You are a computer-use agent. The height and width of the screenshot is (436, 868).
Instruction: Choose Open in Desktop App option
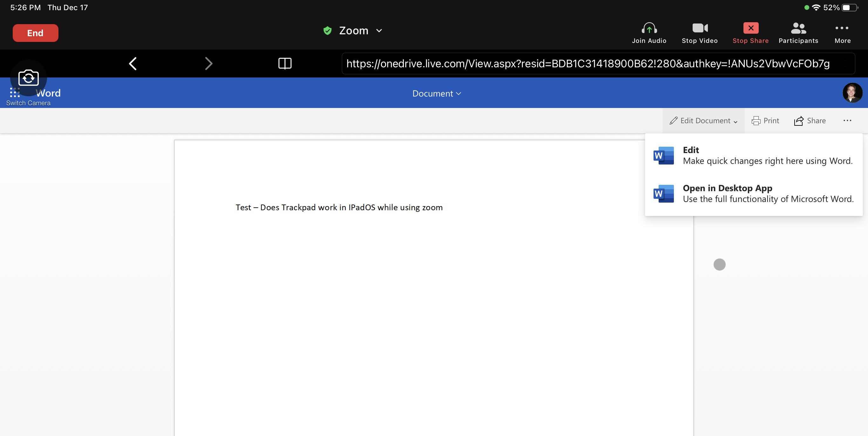[753, 193]
